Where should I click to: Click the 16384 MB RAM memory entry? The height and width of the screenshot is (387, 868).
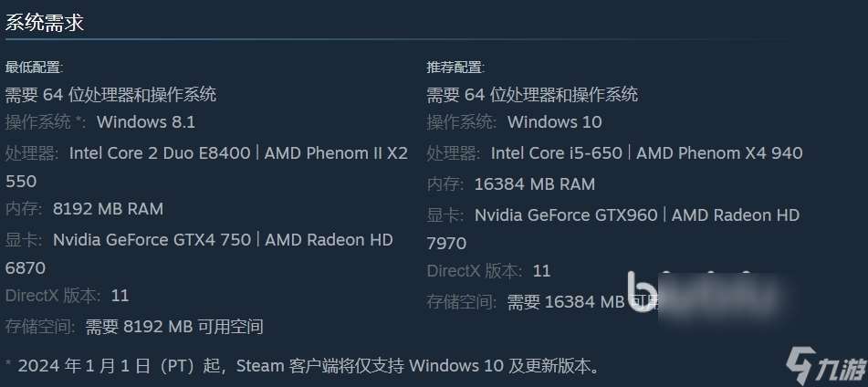pos(535,184)
